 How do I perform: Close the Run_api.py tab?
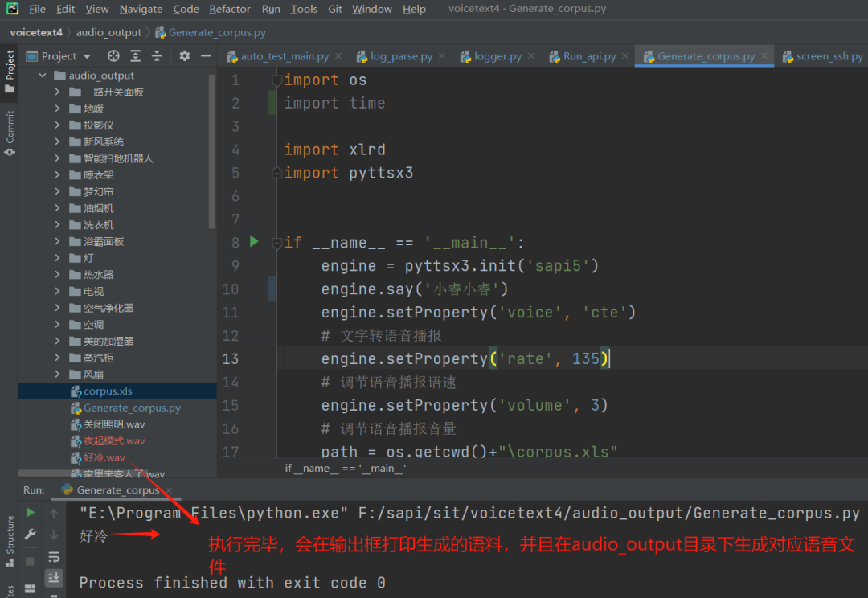click(x=625, y=56)
